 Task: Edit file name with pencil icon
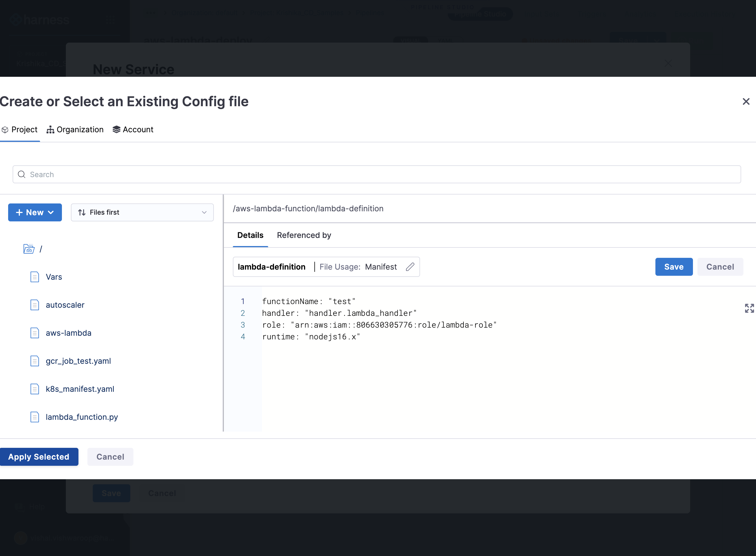pos(410,267)
